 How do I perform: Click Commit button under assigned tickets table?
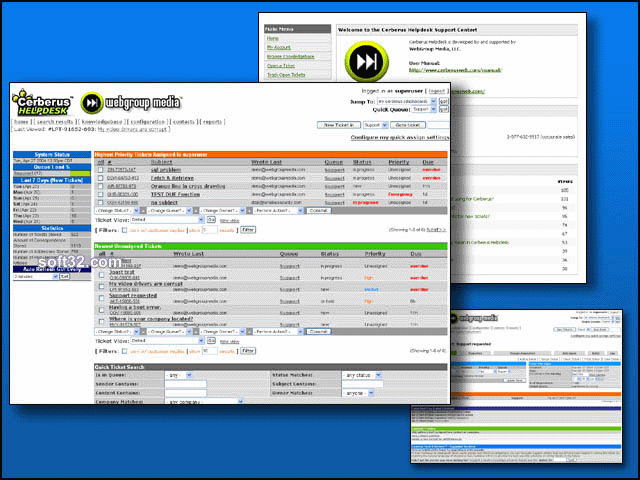point(318,211)
